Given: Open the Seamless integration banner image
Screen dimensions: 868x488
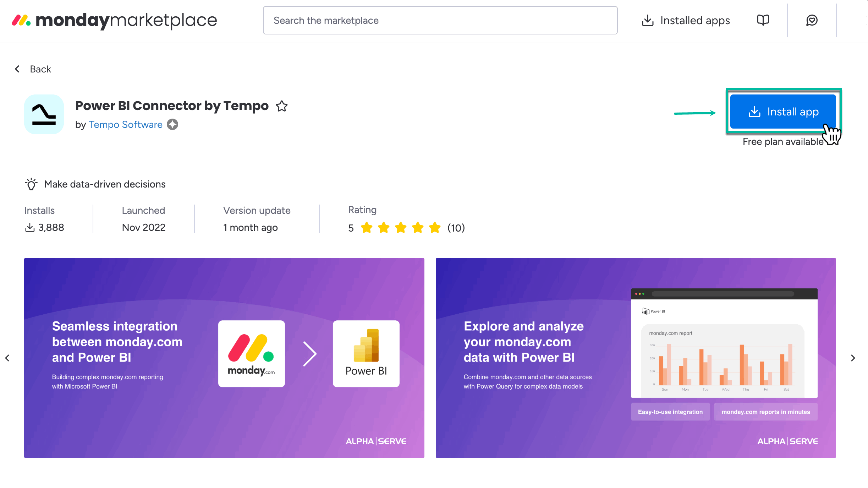Looking at the screenshot, I should tap(224, 358).
